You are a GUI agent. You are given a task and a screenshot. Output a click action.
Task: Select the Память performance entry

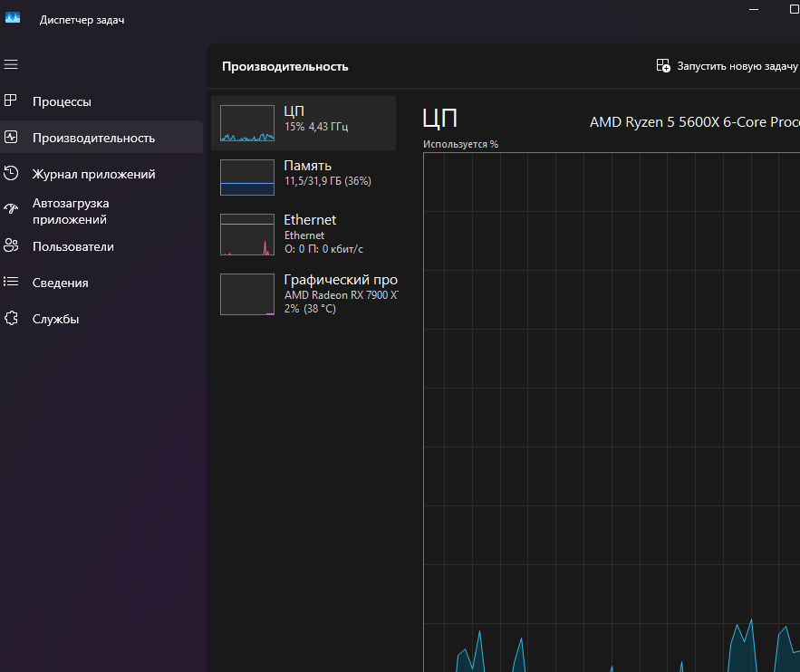coord(308,172)
